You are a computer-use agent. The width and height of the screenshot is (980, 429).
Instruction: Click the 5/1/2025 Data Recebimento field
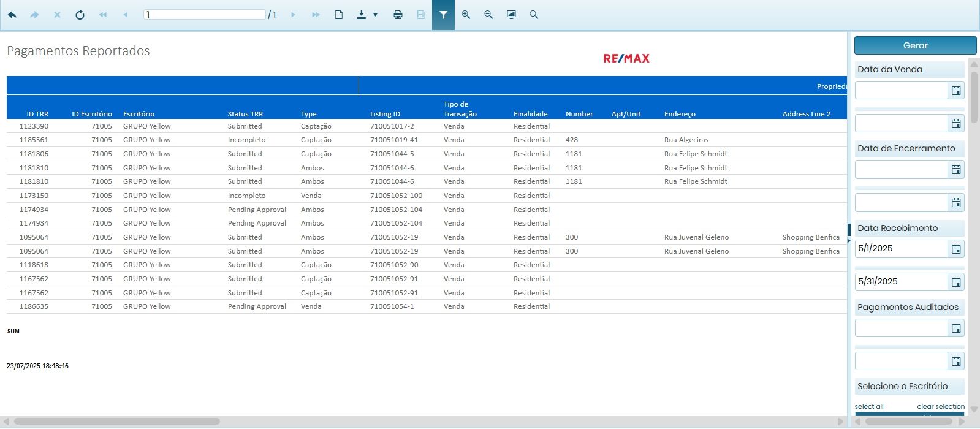[902, 249]
